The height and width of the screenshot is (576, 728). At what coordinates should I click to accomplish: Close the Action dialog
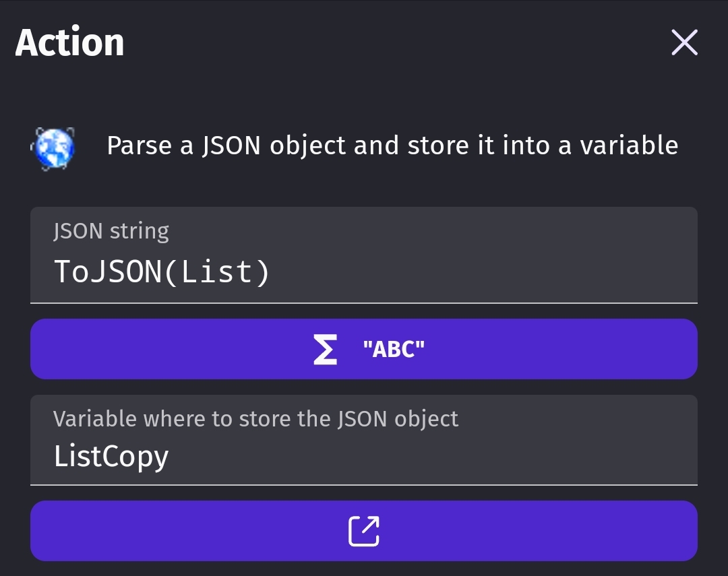click(x=684, y=42)
